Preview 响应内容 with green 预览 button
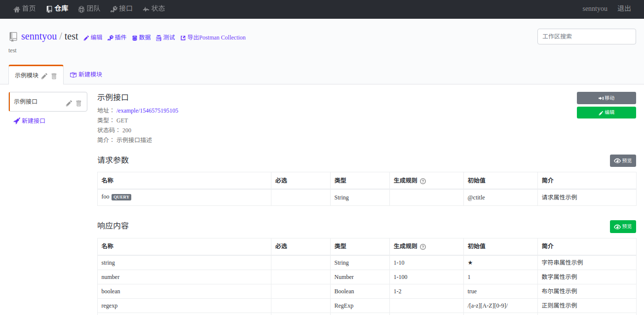This screenshot has width=644, height=315. point(623,227)
